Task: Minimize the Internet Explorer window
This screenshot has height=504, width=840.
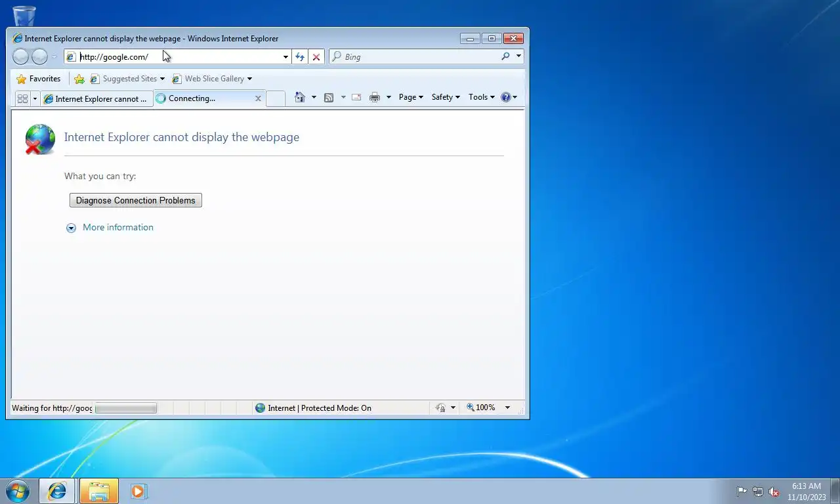Action: click(x=470, y=39)
